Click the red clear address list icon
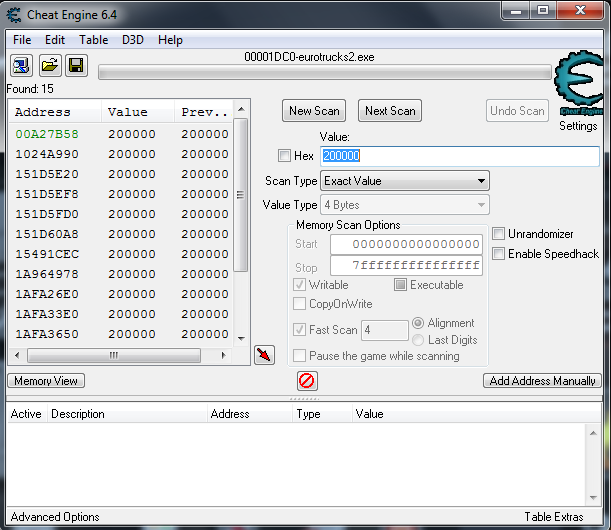 click(x=307, y=381)
